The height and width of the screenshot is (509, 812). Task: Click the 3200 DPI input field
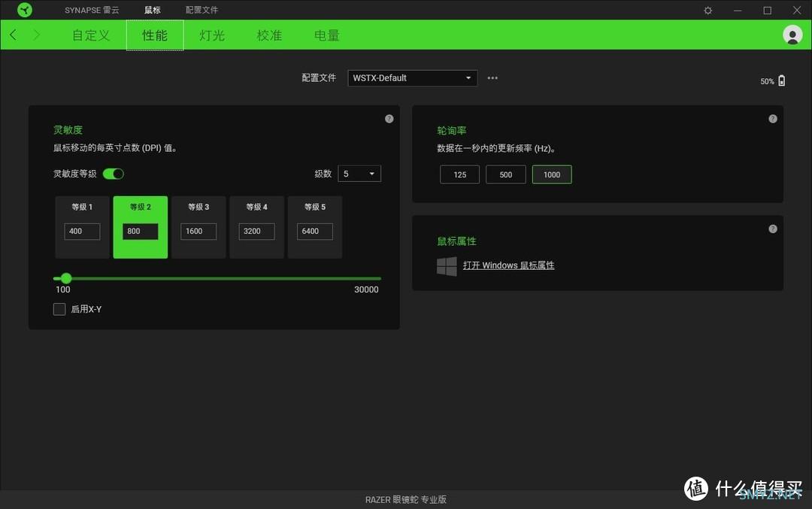tap(257, 232)
